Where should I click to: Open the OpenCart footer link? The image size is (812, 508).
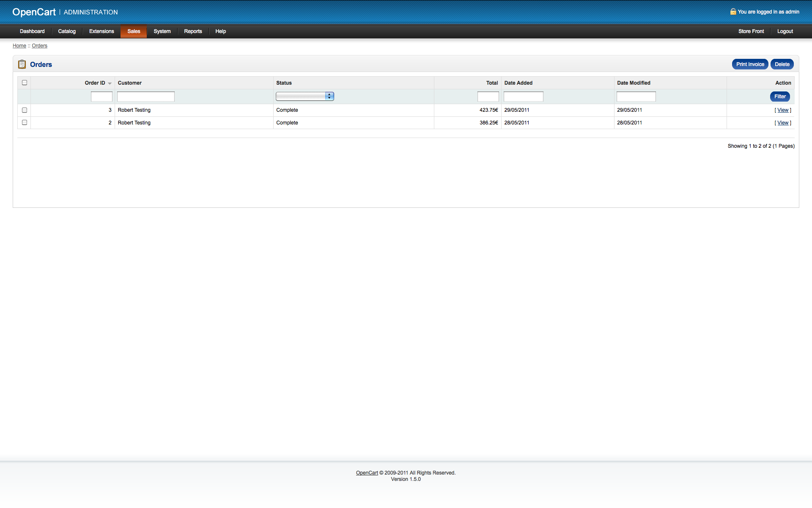[x=367, y=473]
